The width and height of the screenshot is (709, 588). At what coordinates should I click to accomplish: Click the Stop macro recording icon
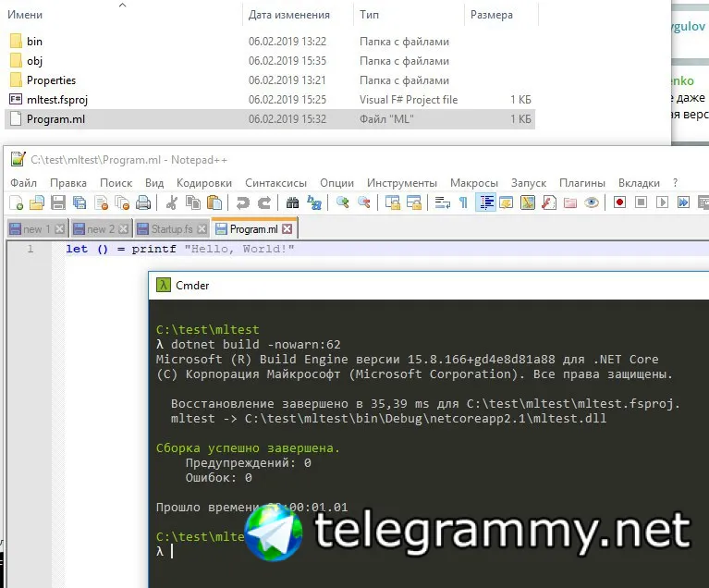(642, 202)
